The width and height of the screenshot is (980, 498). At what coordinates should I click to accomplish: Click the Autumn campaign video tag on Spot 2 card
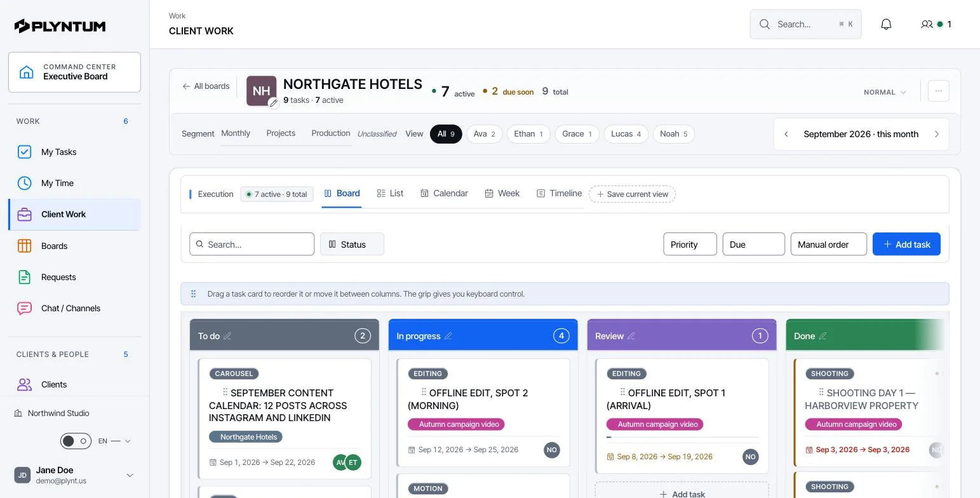click(x=456, y=424)
